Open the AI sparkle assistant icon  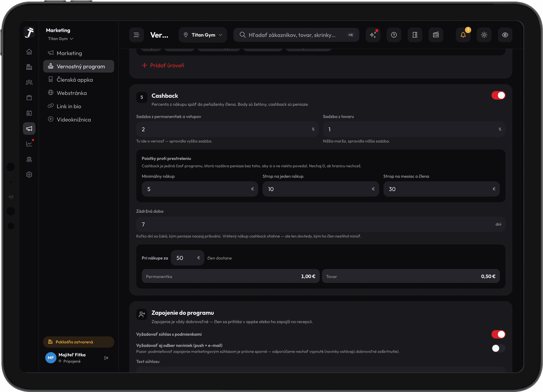pos(373,35)
